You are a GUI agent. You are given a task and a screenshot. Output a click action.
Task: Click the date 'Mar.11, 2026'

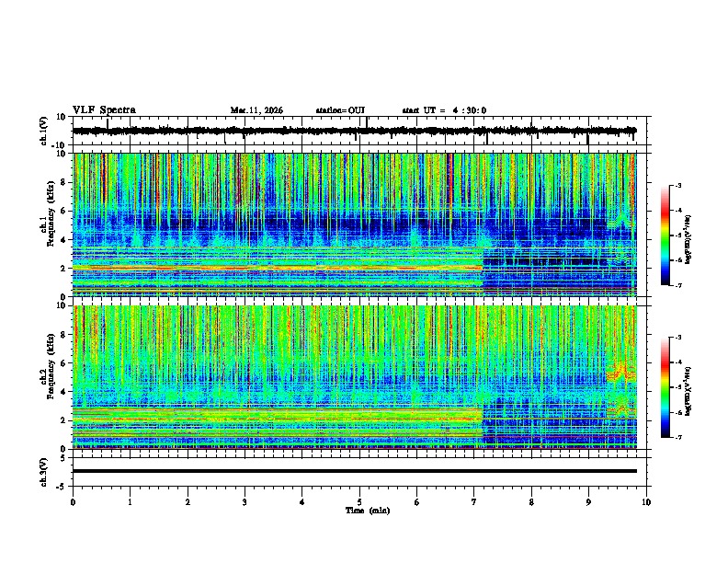256,110
